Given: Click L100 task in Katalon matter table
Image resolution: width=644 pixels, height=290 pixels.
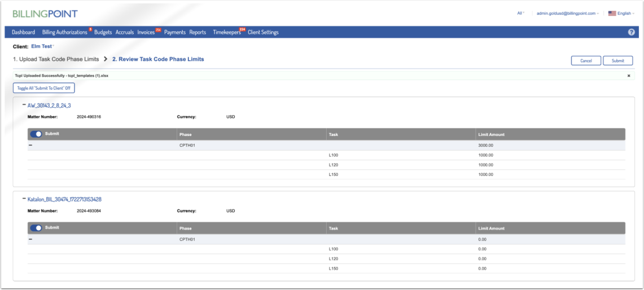Looking at the screenshot, I should 333,249.
